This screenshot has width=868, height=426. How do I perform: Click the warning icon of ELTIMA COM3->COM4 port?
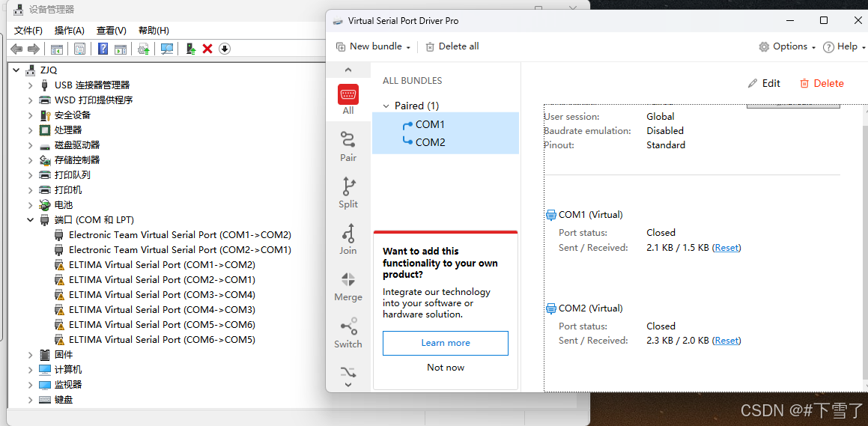[59, 294]
